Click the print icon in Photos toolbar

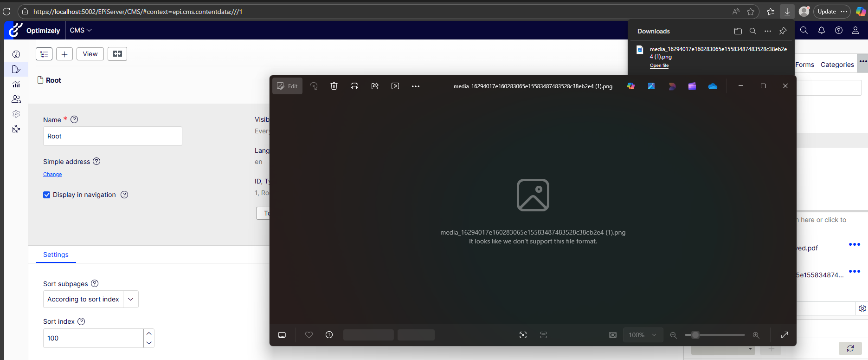[354, 86]
